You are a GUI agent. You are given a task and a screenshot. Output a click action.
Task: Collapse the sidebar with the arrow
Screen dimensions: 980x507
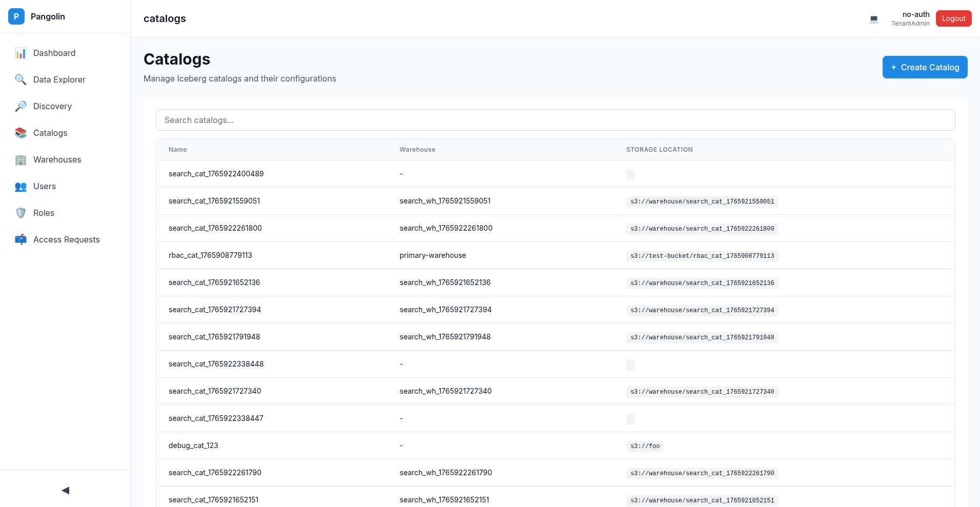click(65, 490)
